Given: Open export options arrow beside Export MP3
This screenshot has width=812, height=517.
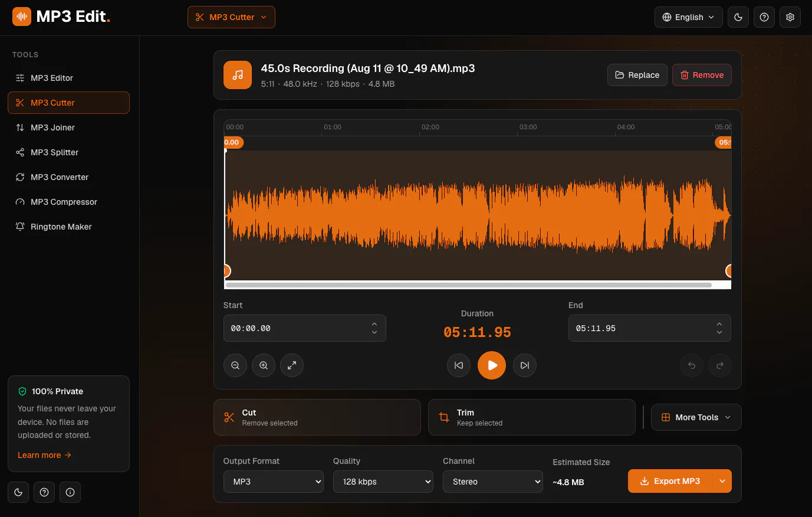Looking at the screenshot, I should [722, 481].
